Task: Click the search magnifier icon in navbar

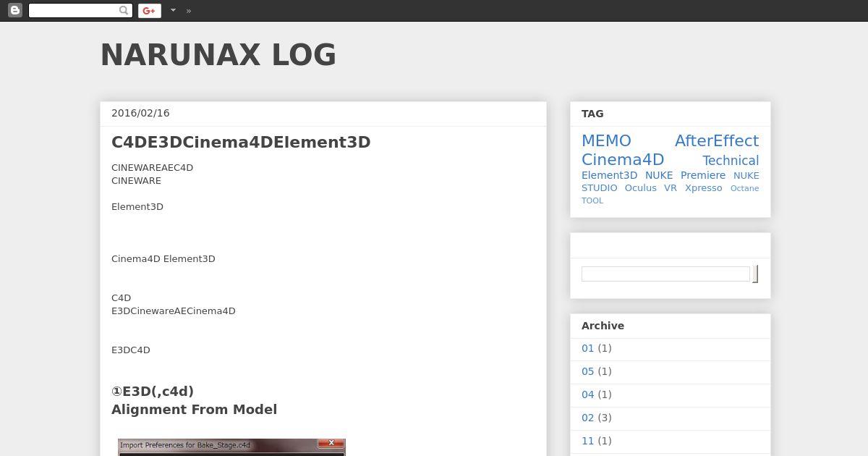Action: 124,10
